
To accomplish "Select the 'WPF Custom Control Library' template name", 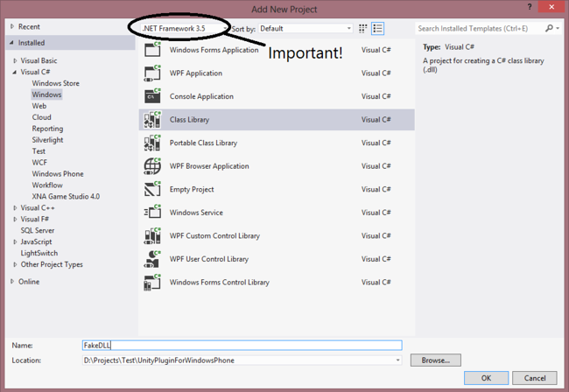I will click(x=214, y=235).
